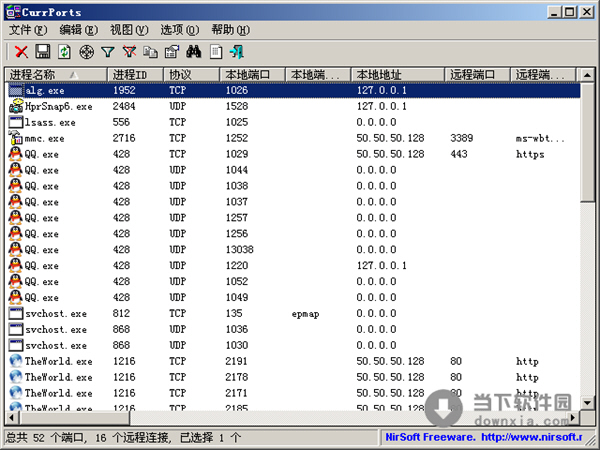
Task: Sort by 本地端口 column header
Action: click(x=253, y=75)
